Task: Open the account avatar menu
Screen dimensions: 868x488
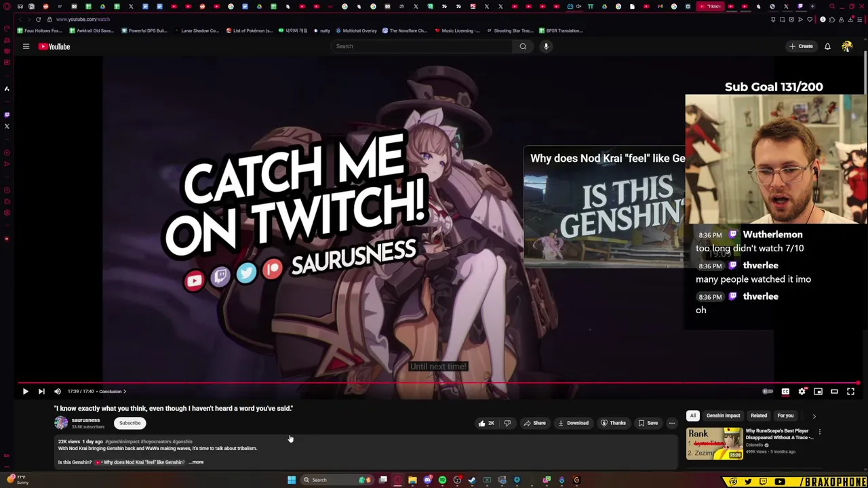Action: click(847, 46)
